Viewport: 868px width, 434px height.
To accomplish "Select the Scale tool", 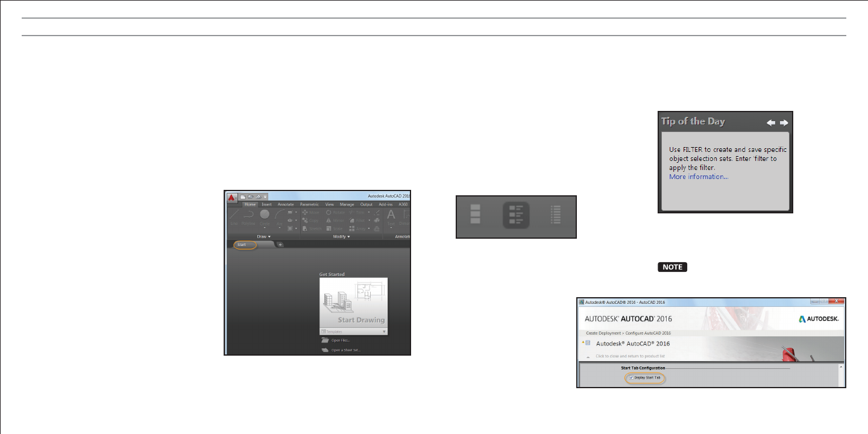I will (334, 229).
